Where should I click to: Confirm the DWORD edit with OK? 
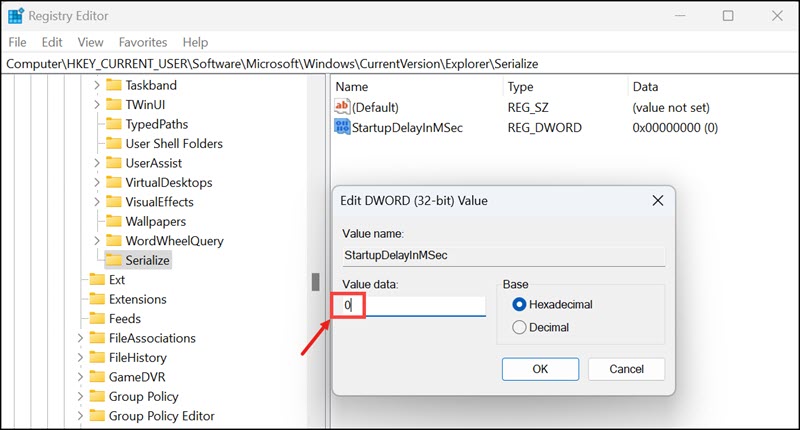(x=540, y=369)
